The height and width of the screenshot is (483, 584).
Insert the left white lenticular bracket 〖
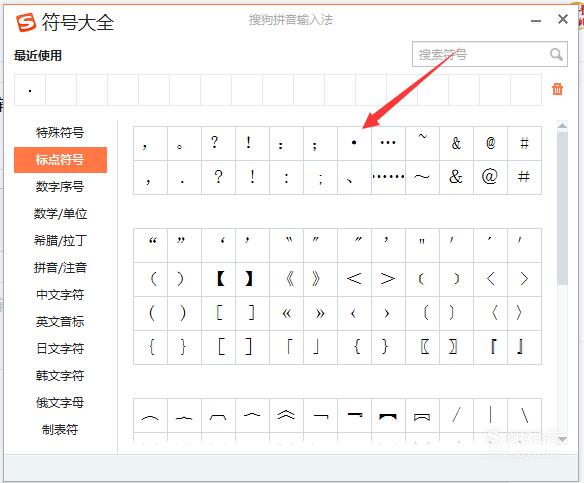(x=422, y=347)
